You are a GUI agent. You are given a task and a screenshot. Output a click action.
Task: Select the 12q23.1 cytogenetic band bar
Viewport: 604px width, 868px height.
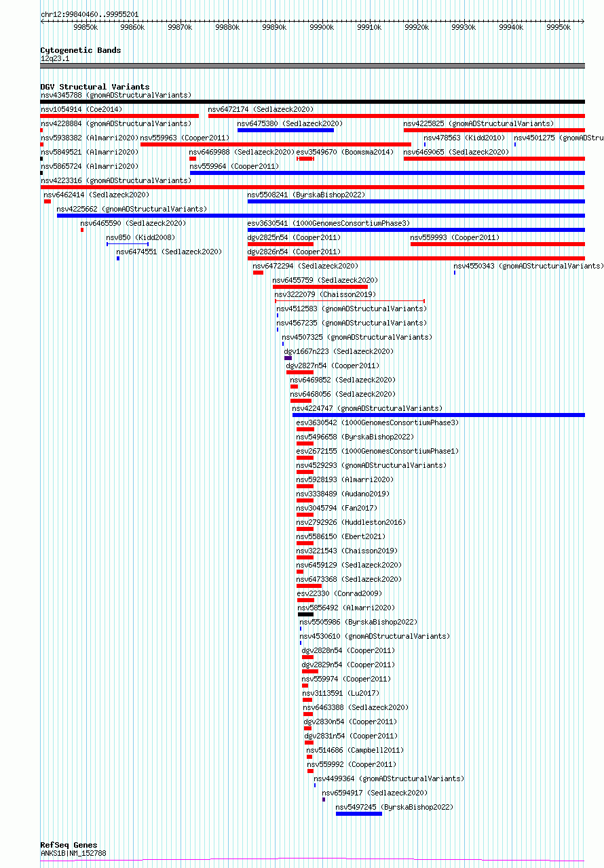click(x=312, y=66)
